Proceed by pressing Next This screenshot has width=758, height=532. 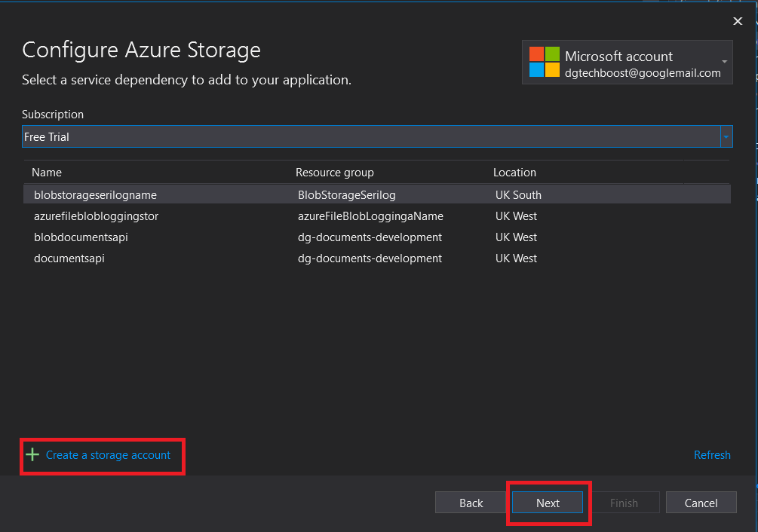[548, 503]
